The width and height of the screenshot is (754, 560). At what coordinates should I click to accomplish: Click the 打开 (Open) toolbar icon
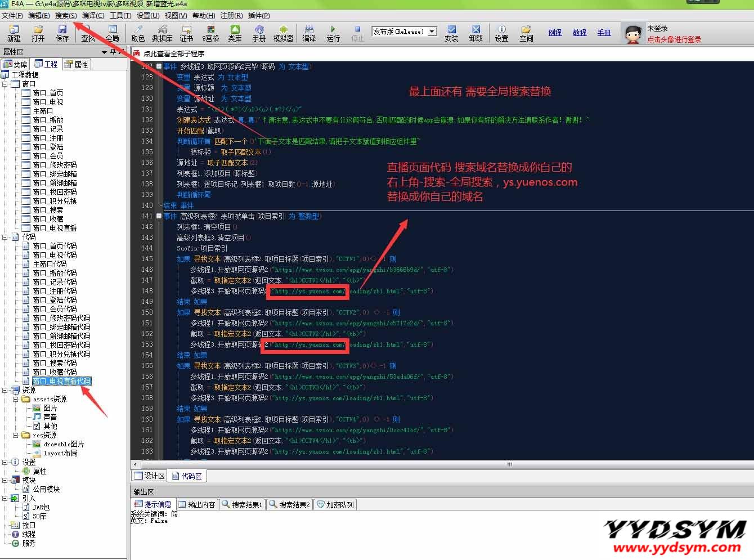click(x=38, y=33)
